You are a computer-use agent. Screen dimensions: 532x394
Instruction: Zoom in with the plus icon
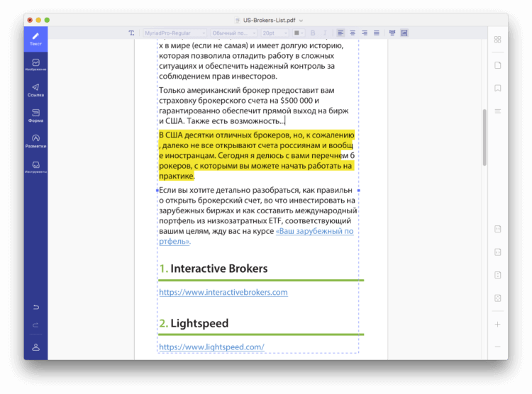coord(497,325)
